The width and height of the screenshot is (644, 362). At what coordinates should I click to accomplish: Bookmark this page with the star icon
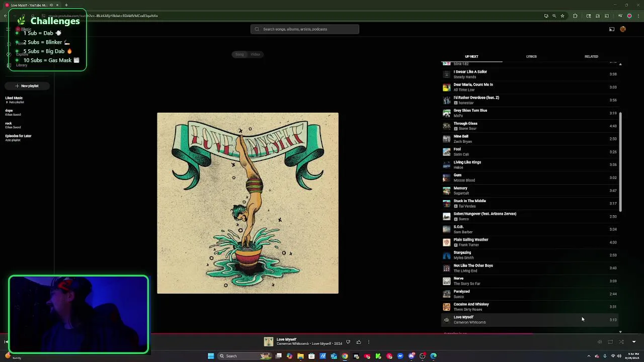(x=562, y=16)
